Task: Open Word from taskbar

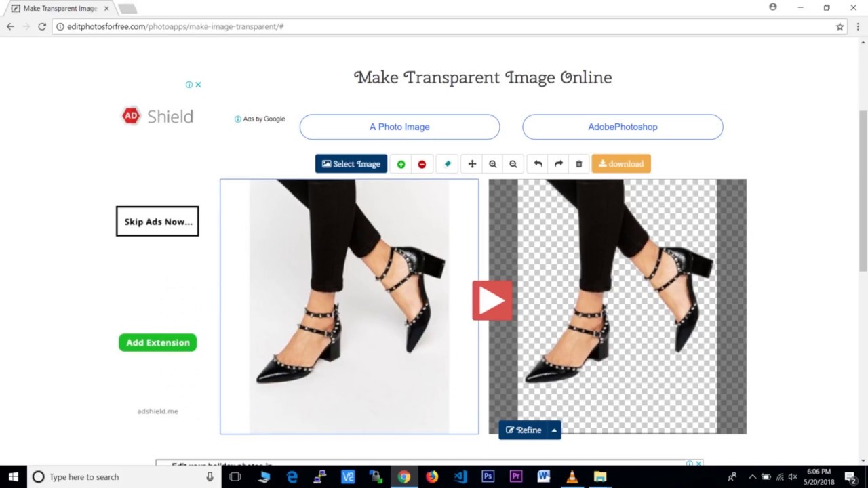Action: pos(543,476)
